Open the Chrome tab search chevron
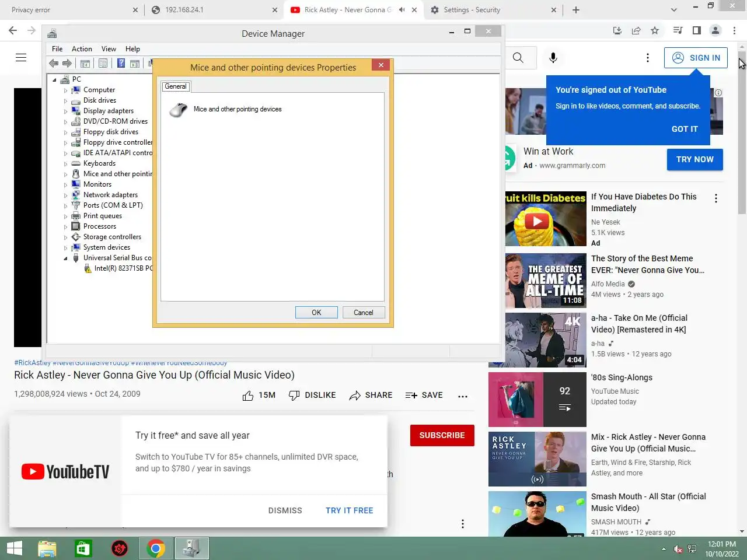The height and width of the screenshot is (560, 747). click(674, 10)
